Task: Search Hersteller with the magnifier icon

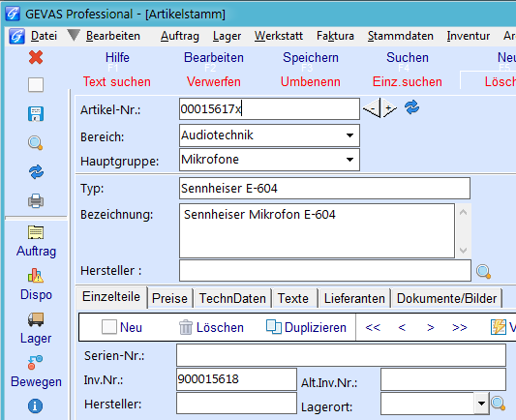Action: click(483, 272)
